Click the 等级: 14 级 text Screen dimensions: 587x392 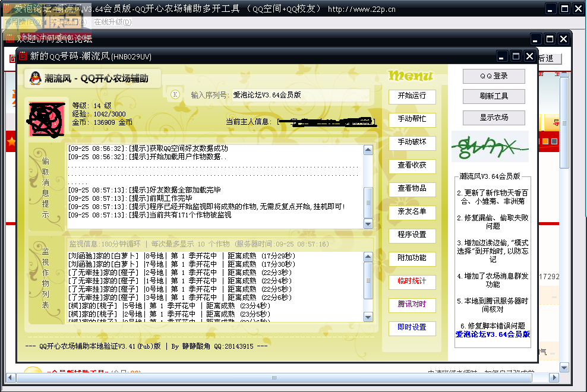pyautogui.click(x=91, y=106)
